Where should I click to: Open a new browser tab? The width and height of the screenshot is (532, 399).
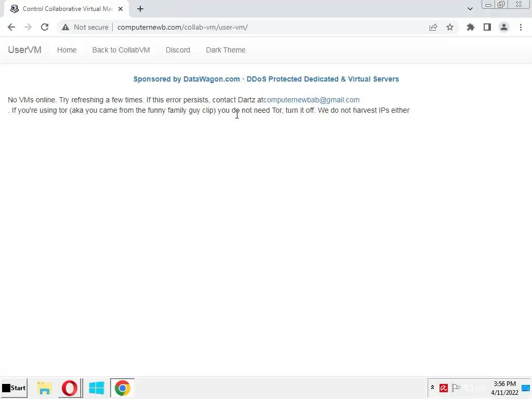coord(140,9)
